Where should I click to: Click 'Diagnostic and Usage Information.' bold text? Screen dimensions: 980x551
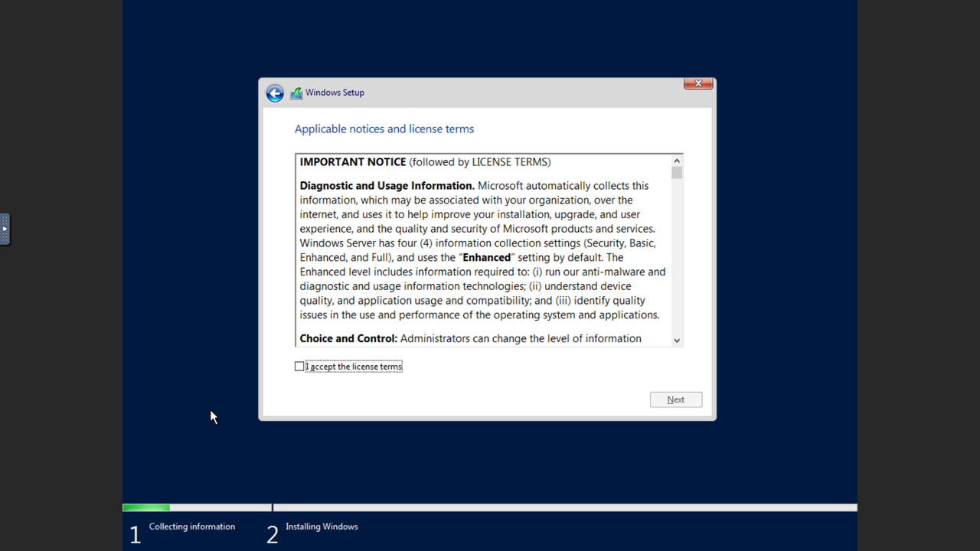tap(387, 186)
